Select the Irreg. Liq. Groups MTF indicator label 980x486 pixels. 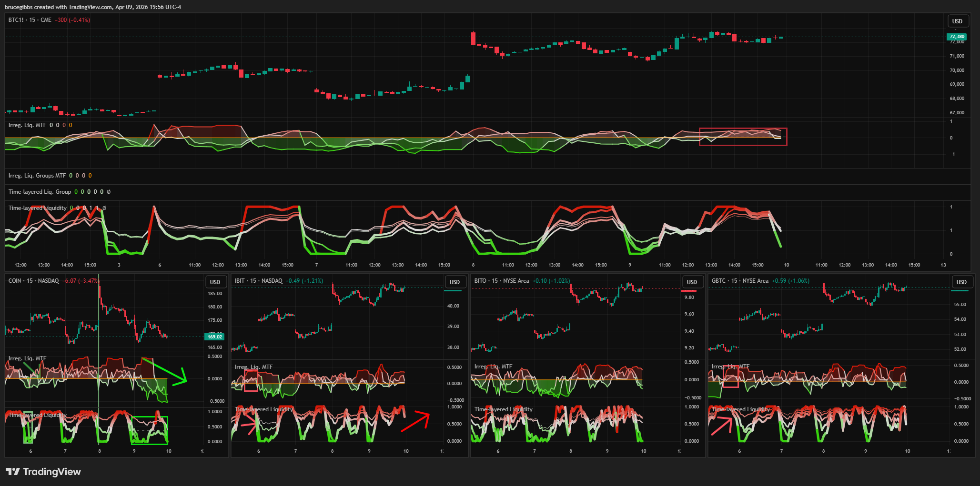tap(37, 176)
